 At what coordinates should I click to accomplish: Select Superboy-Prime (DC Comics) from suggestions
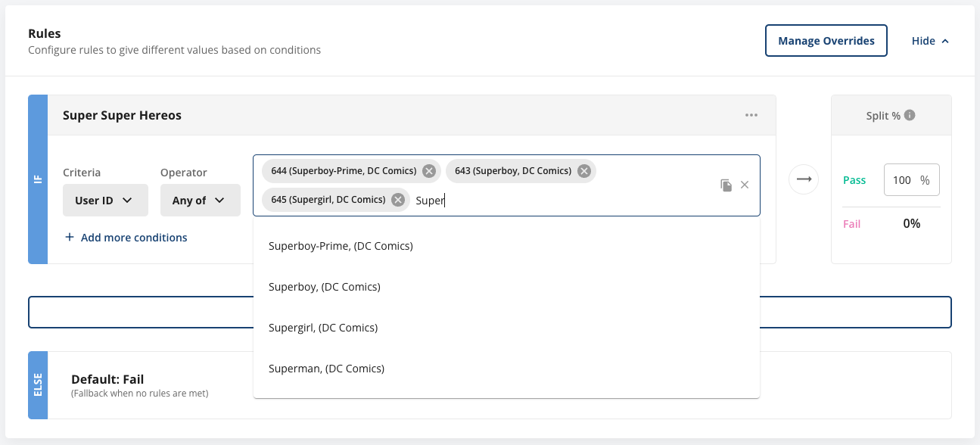click(x=341, y=245)
